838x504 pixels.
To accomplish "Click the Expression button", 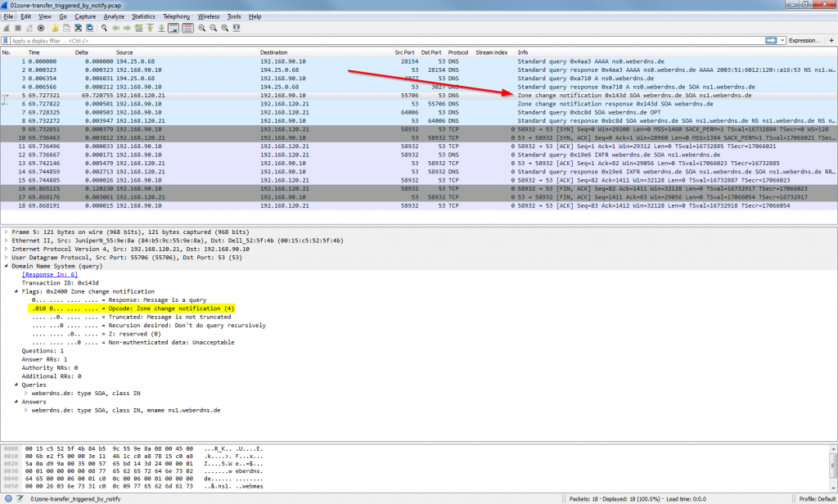I will [x=804, y=41].
